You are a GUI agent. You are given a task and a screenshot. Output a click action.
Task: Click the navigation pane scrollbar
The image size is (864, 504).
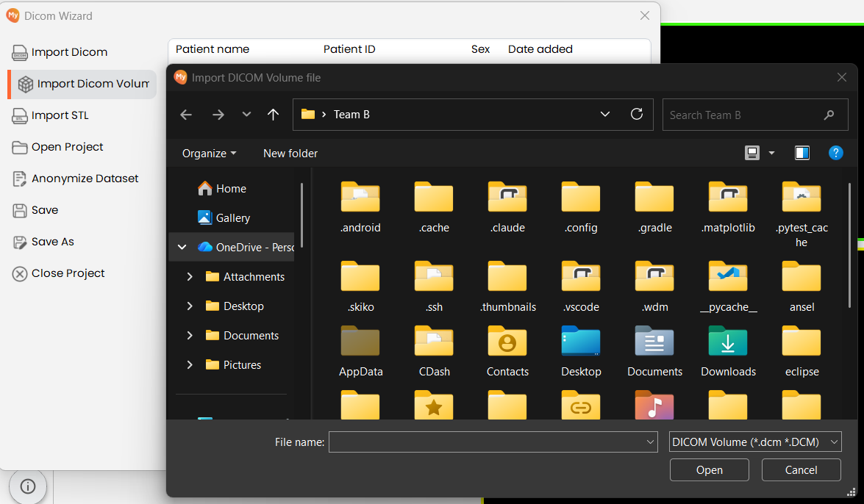click(x=301, y=216)
